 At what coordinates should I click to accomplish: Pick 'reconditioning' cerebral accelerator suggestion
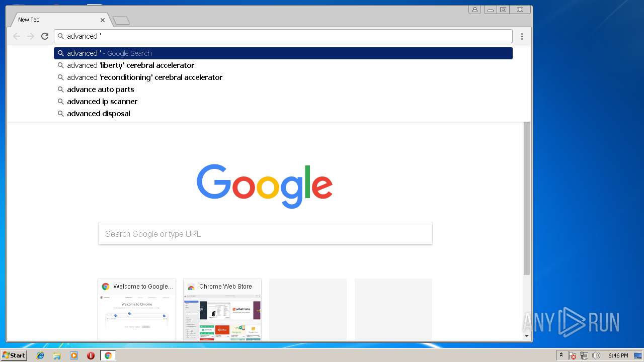click(283, 77)
